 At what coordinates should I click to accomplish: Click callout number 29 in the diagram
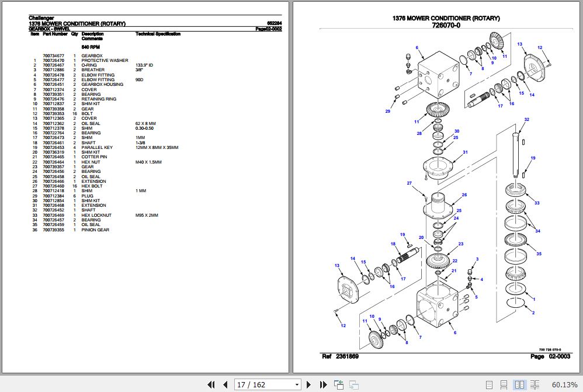coord(387,111)
